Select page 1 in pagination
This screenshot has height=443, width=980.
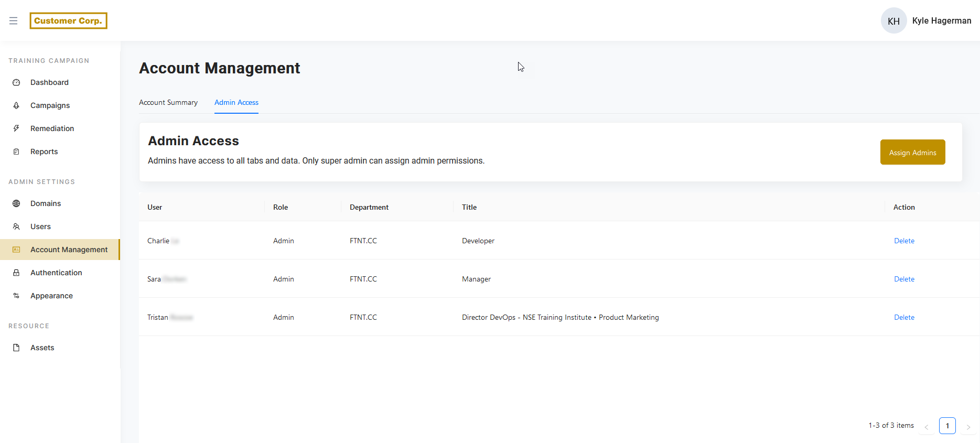click(x=947, y=426)
